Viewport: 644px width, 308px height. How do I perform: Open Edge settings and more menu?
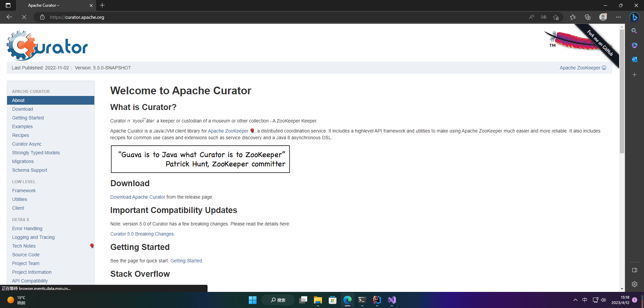click(x=618, y=17)
